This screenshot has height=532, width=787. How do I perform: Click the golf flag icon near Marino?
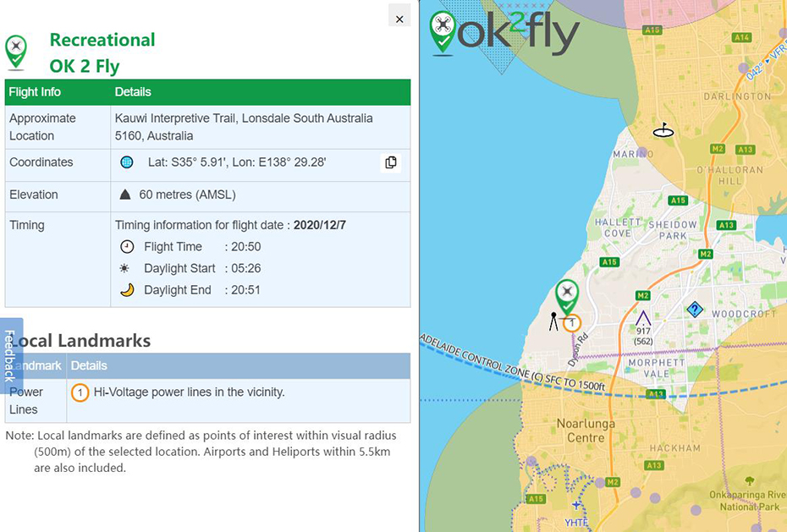pos(663,130)
